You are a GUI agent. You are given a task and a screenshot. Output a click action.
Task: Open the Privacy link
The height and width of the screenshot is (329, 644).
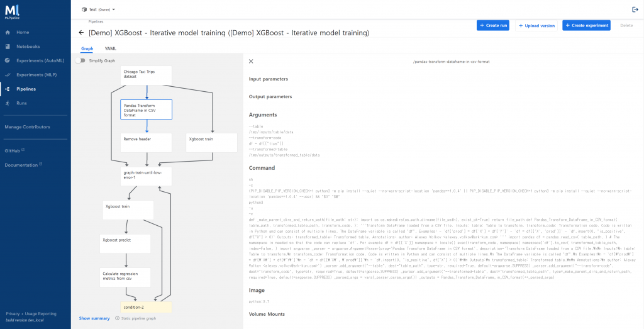pyautogui.click(x=13, y=314)
